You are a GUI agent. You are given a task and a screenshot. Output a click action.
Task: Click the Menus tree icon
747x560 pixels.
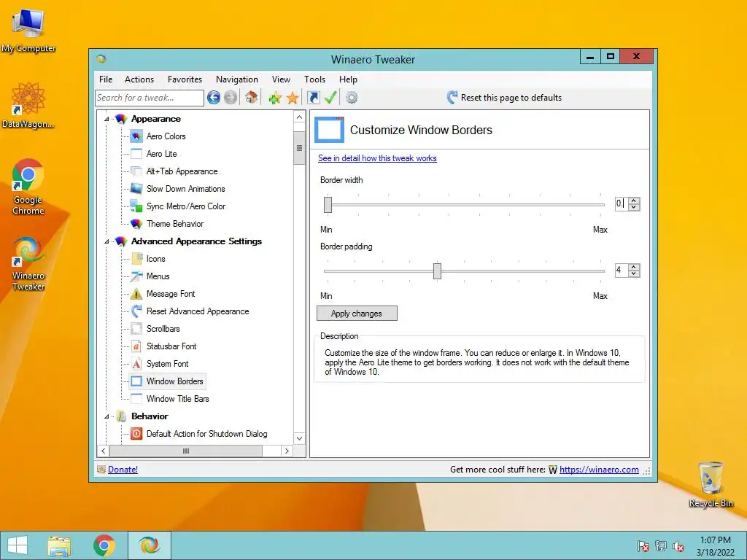tap(136, 276)
